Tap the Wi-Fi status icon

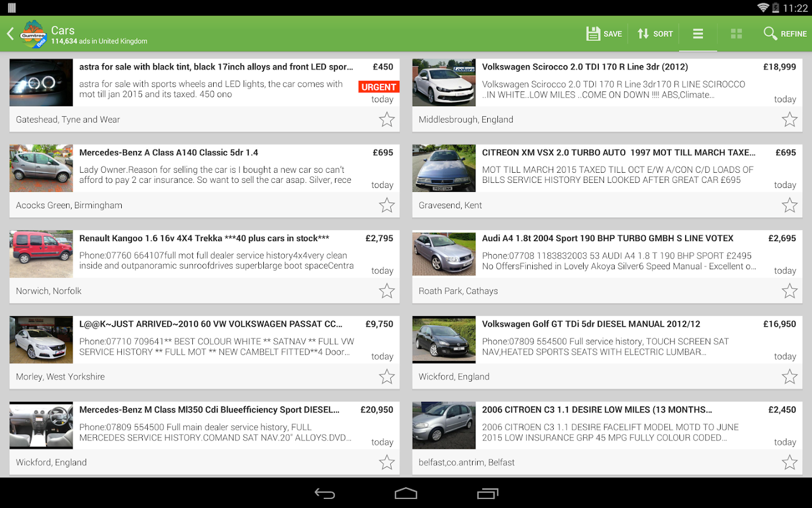tap(763, 8)
